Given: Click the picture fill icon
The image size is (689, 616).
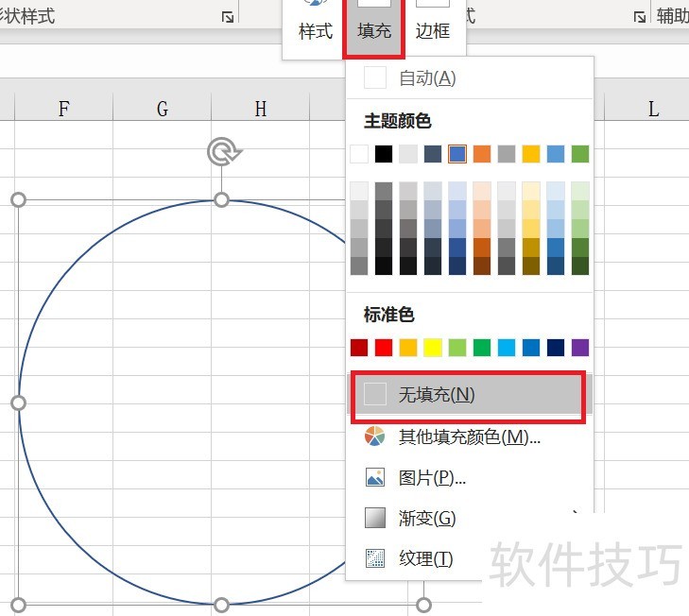Looking at the screenshot, I should coord(375,477).
